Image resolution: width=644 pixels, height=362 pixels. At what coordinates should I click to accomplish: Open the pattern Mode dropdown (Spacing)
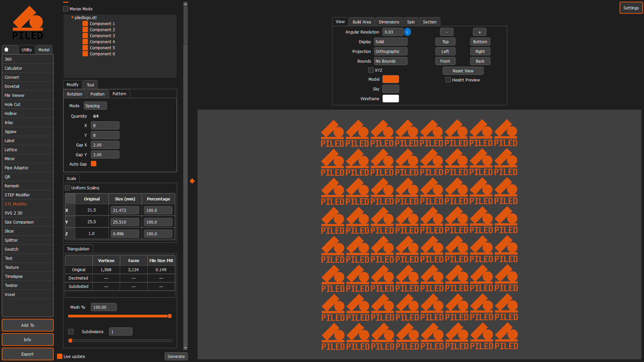tap(95, 106)
